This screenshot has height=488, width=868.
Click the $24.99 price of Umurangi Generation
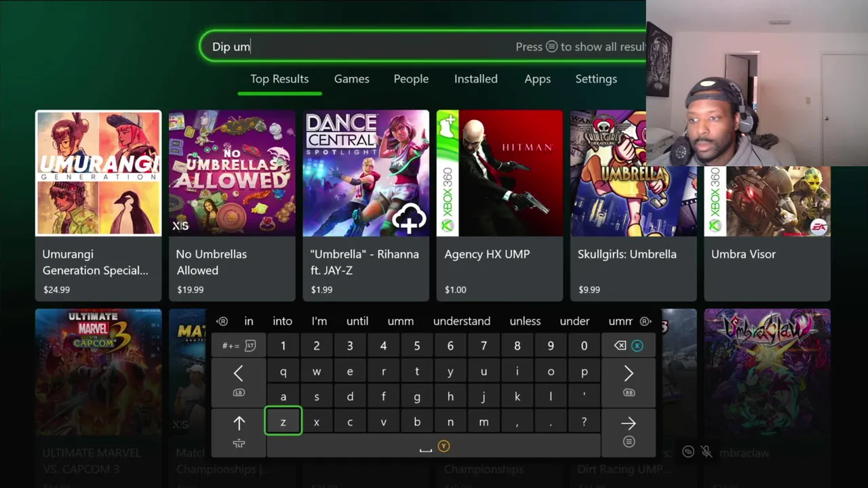pyautogui.click(x=56, y=289)
